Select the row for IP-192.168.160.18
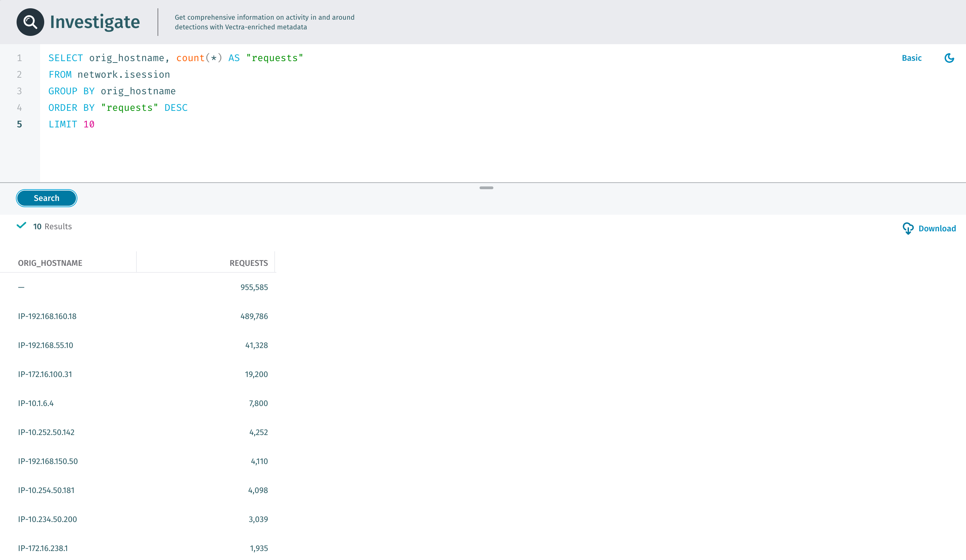Viewport: 966px width, 560px height. pyautogui.click(x=47, y=316)
